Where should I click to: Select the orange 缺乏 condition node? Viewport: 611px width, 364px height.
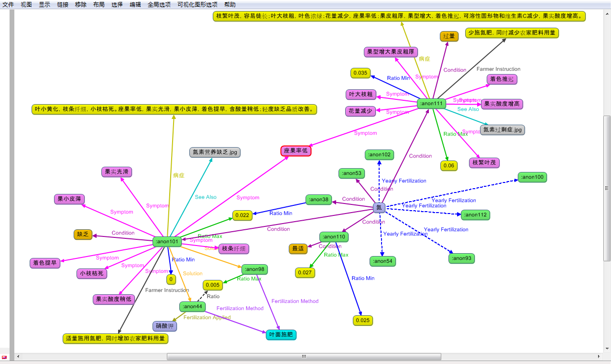coord(83,235)
